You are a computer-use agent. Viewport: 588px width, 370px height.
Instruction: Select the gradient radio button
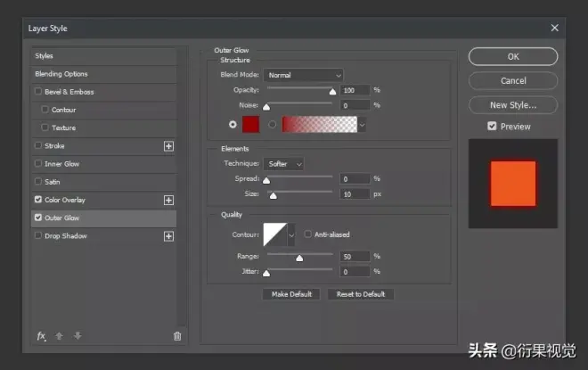[x=273, y=124]
